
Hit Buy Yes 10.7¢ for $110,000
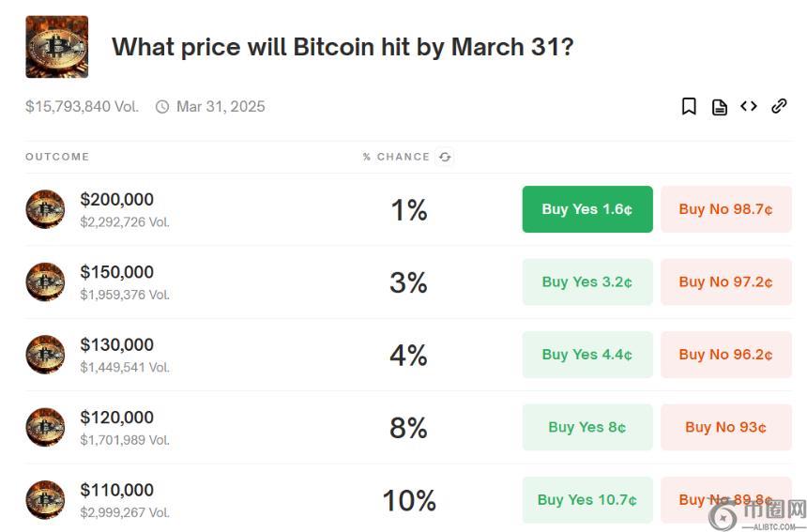coord(587,500)
